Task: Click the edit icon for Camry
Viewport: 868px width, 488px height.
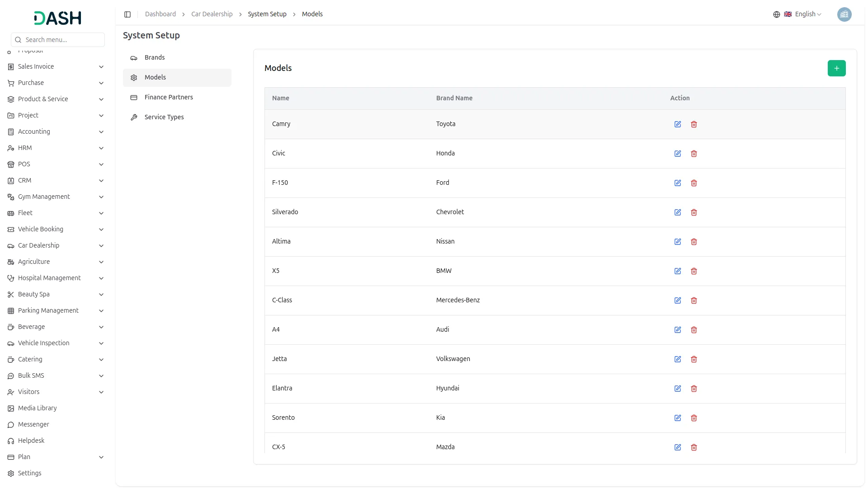Action: (x=678, y=124)
